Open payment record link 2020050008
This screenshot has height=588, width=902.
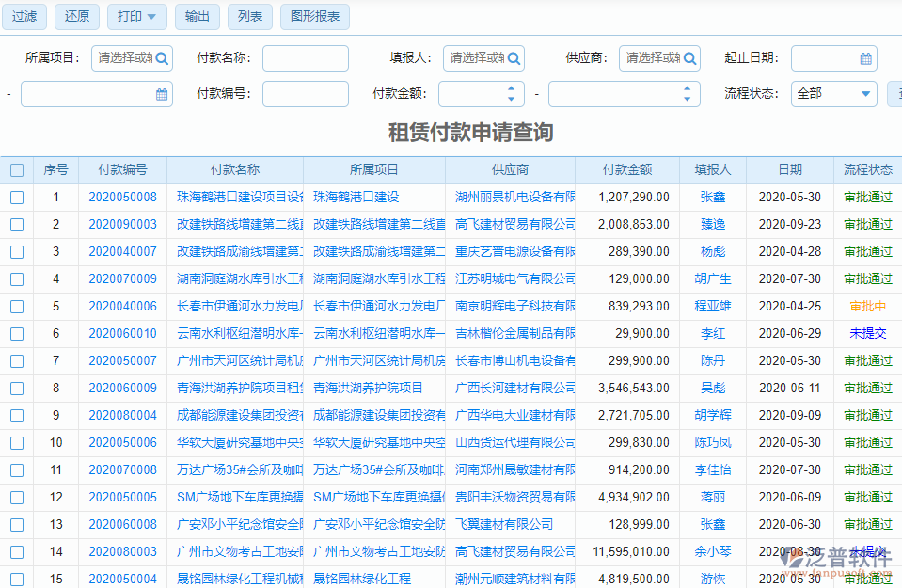click(123, 197)
